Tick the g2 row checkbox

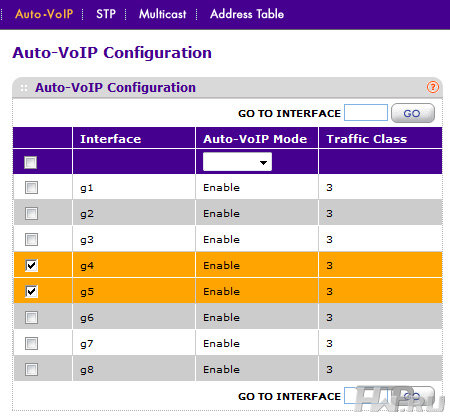(31, 213)
